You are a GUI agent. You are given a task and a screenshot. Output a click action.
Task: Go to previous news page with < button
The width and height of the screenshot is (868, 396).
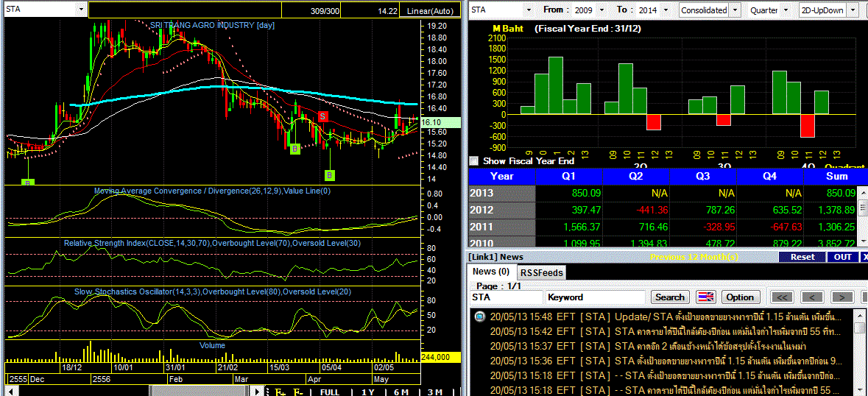pos(812,297)
